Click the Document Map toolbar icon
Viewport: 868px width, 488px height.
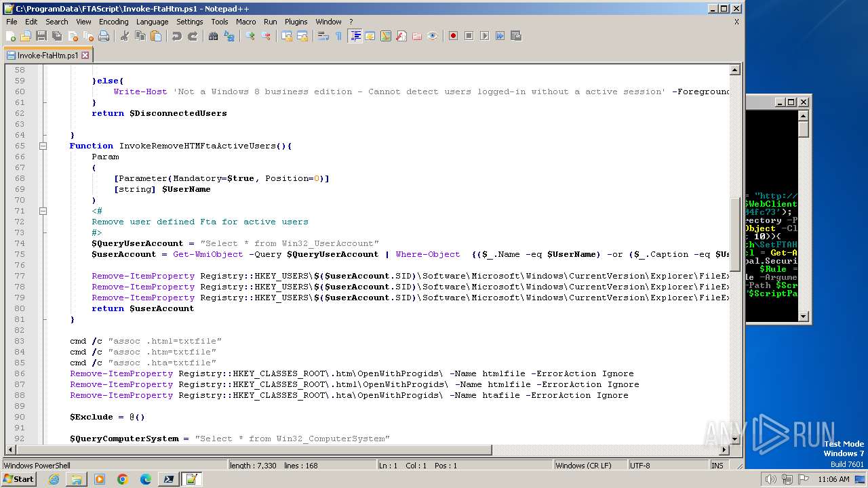(385, 36)
